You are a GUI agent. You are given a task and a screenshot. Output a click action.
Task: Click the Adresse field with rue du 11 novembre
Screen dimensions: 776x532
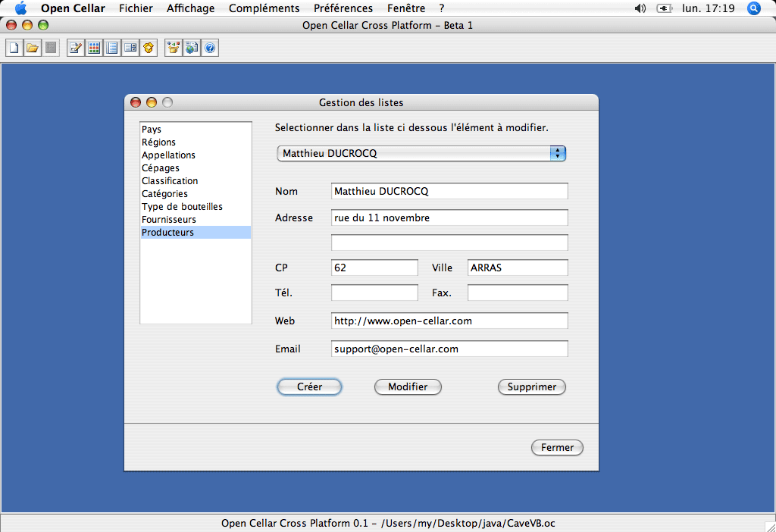[x=449, y=217]
